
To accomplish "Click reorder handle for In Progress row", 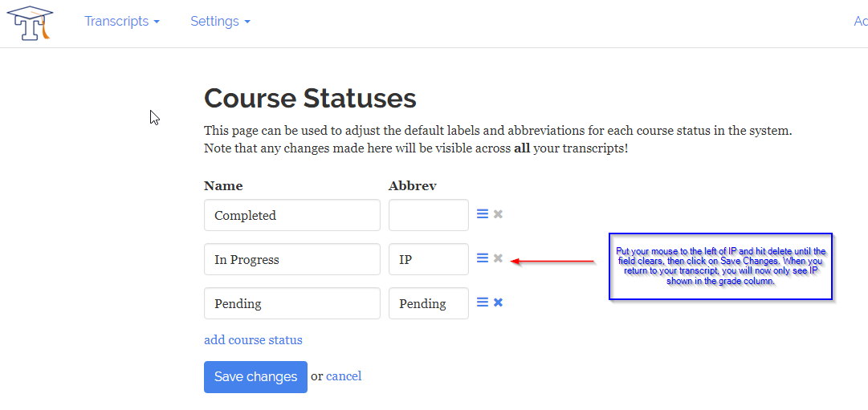I will [483, 258].
